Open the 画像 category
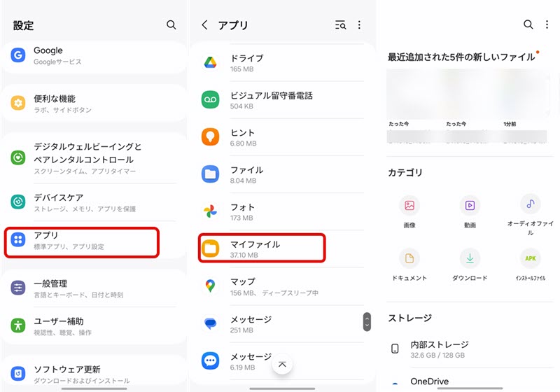This screenshot has width=560, height=392. (409, 211)
